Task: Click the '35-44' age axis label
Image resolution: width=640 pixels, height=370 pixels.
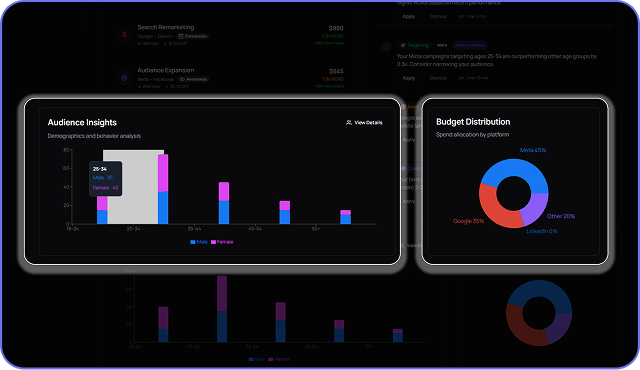Action: (194, 229)
